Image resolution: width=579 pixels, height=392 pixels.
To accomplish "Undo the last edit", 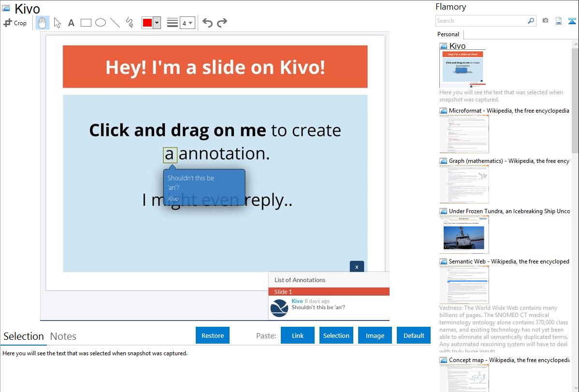I will pyautogui.click(x=207, y=23).
